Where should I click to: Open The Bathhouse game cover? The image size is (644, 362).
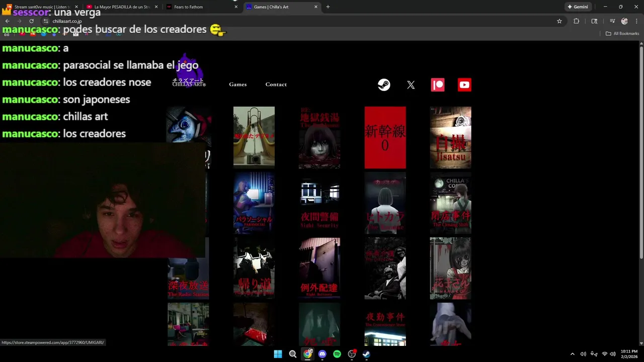coord(319,137)
